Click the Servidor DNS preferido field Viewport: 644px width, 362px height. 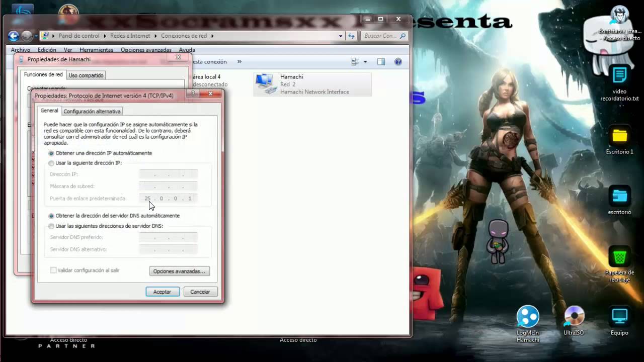click(168, 237)
